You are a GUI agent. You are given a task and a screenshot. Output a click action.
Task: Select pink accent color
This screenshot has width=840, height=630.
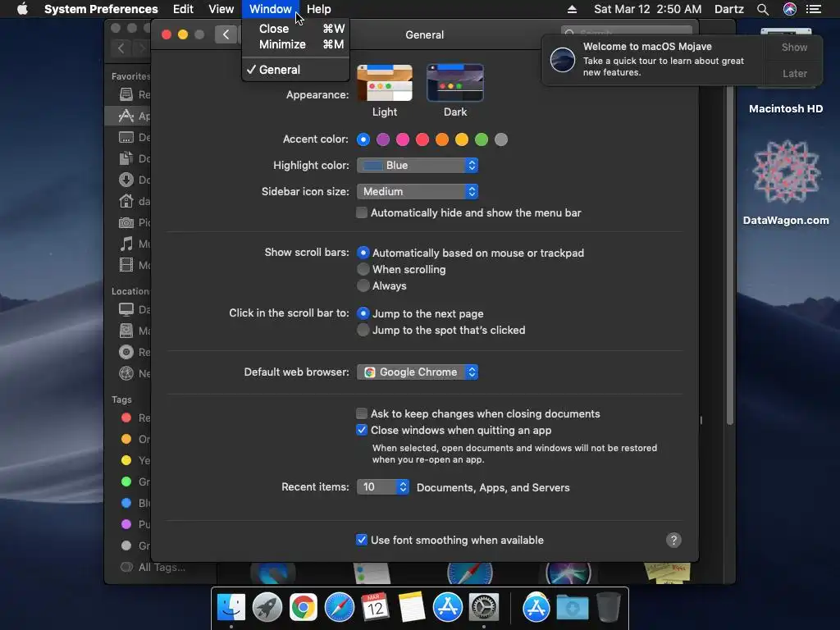403,139
